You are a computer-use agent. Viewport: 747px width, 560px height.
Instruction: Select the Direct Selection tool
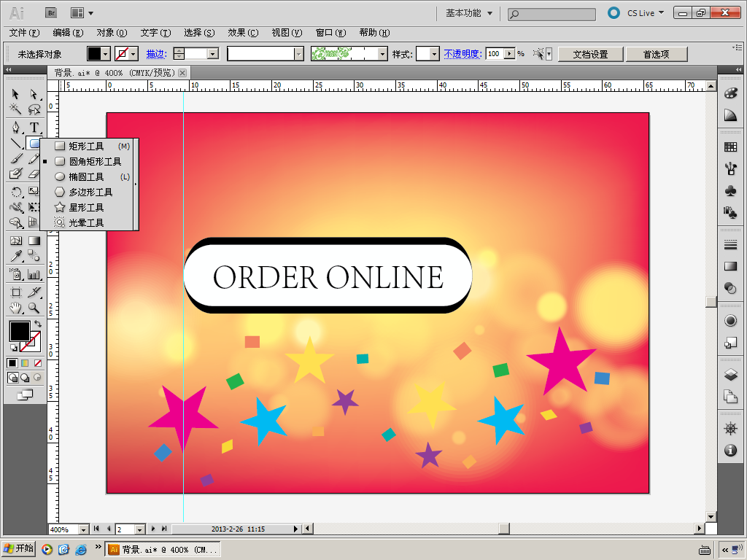point(34,94)
